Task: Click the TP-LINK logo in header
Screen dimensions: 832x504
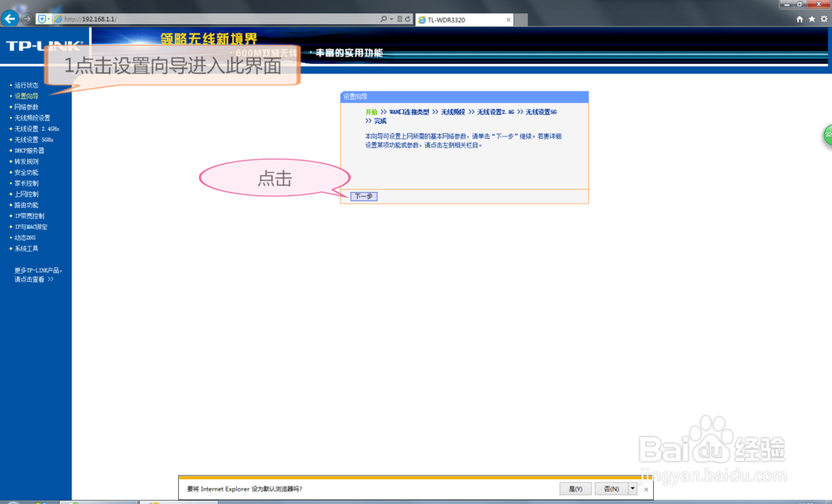Action: (x=45, y=46)
